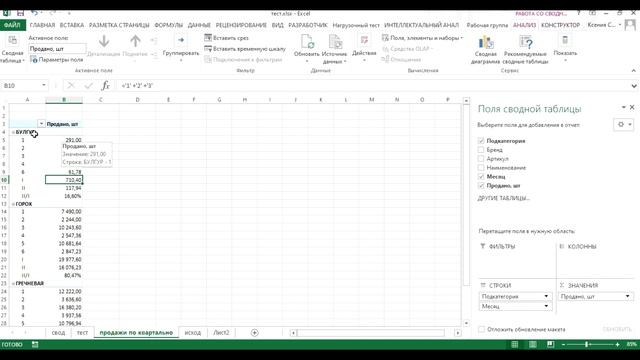Click the Обновить icon
The image size is (640, 360).
tap(307, 42)
